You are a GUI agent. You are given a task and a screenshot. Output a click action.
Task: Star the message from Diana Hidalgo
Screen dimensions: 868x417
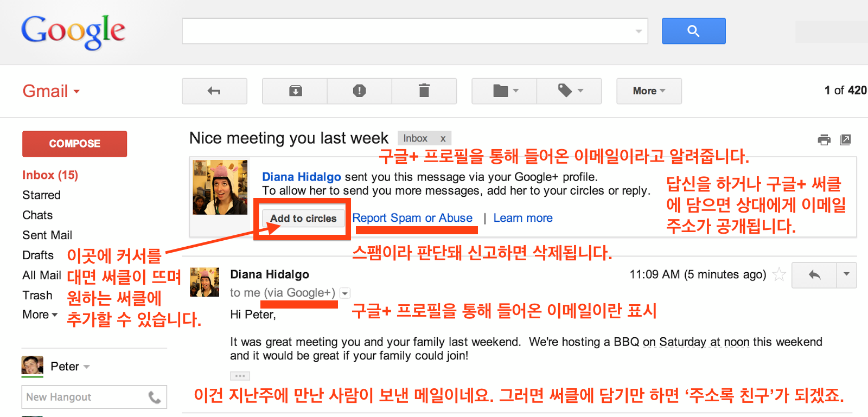point(779,274)
